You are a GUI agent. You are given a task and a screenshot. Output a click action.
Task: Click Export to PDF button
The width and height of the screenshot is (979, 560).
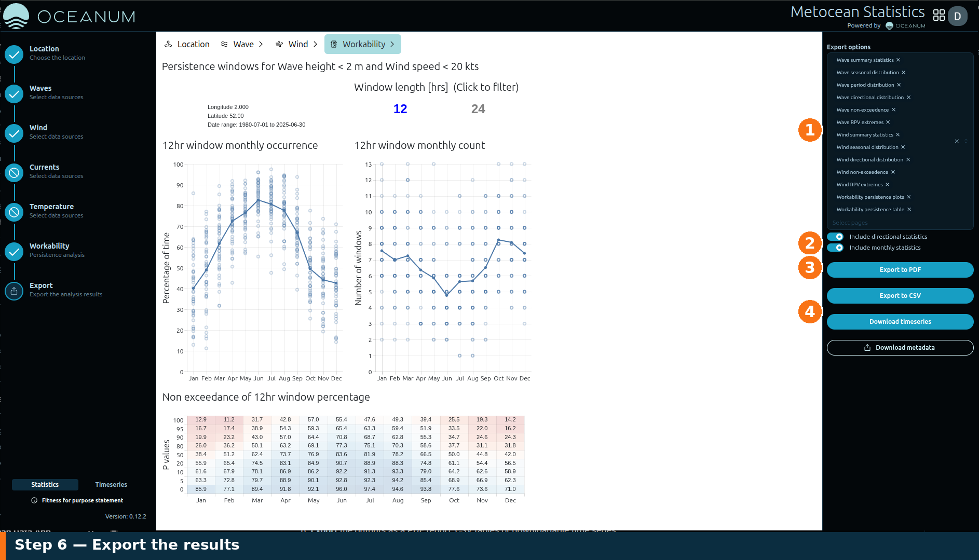900,270
